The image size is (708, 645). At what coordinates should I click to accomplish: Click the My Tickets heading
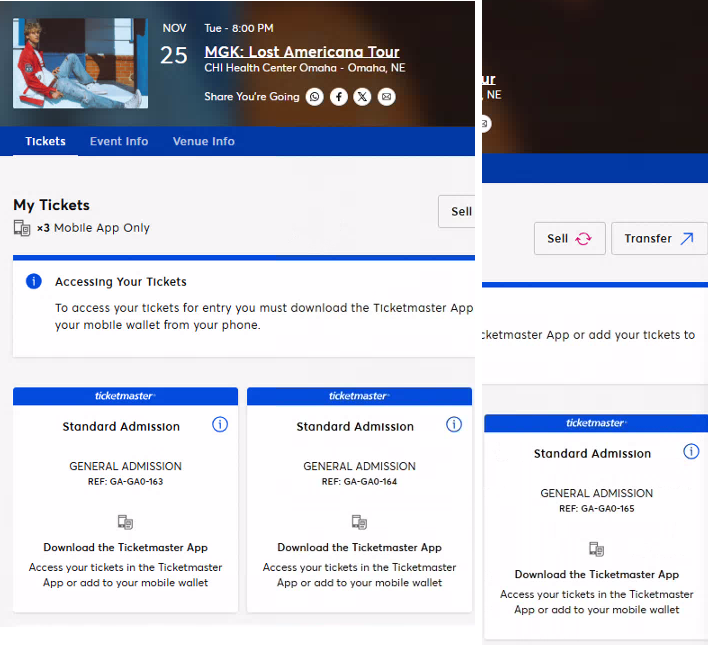(51, 205)
